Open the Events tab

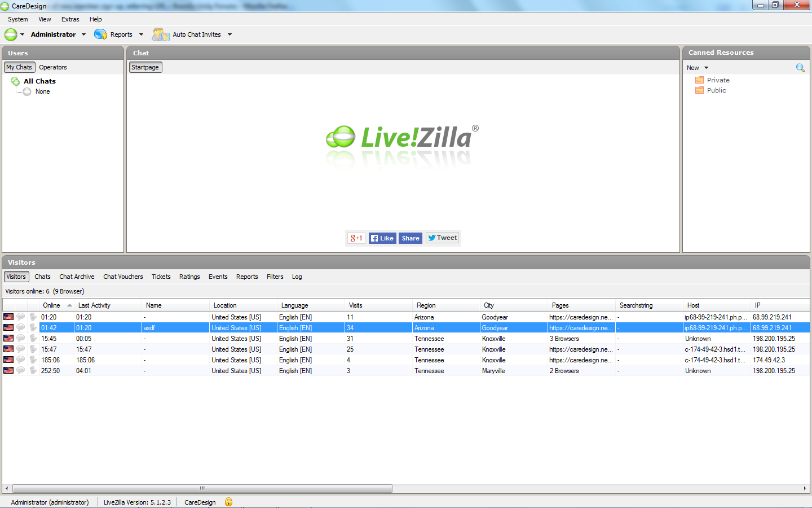tap(218, 277)
